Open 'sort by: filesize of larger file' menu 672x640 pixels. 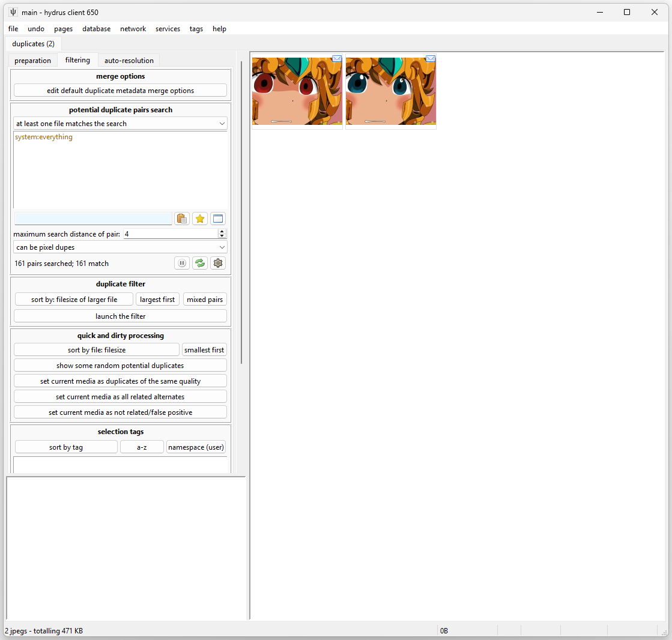point(74,300)
